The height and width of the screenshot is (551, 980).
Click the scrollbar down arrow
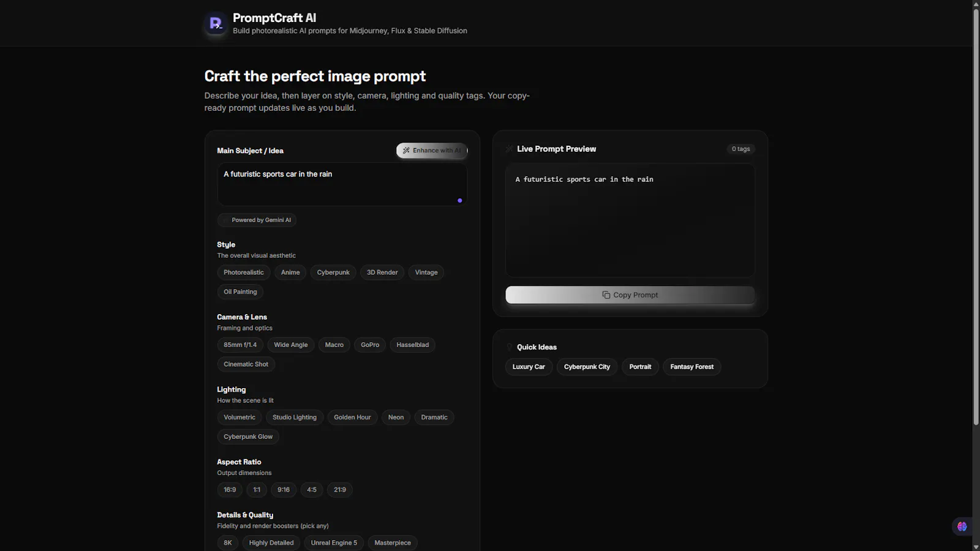click(976, 547)
